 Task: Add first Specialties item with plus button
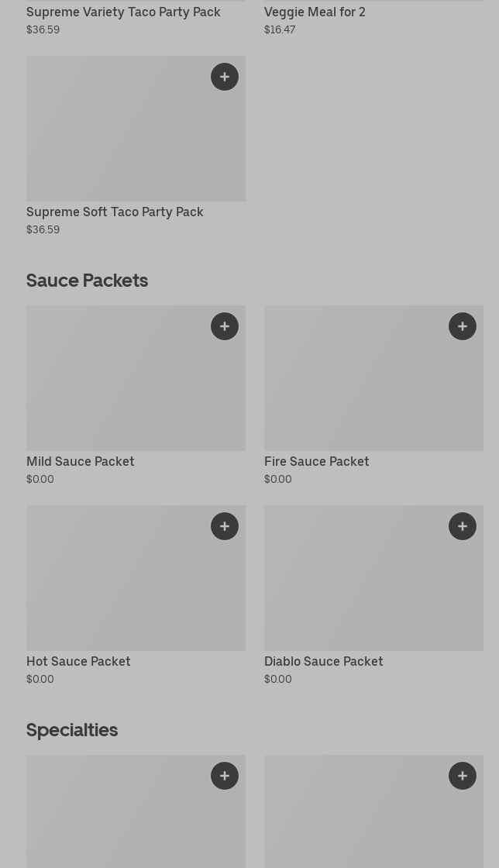point(225,776)
